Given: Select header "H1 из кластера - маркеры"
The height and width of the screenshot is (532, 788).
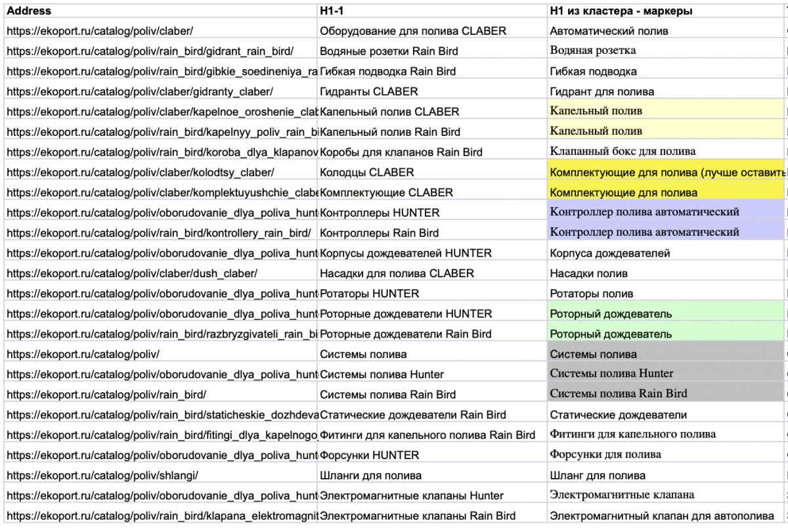Looking at the screenshot, I should click(x=665, y=11).
